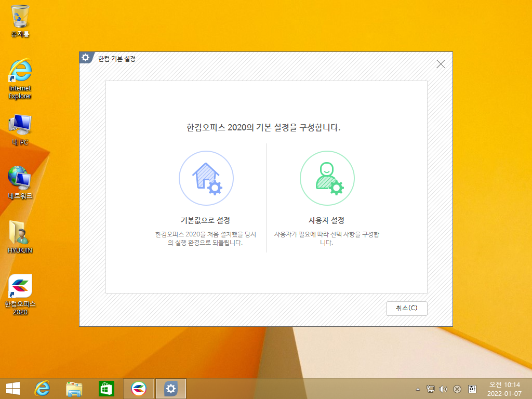532x399 pixels.
Task: Click the 한컴 기본 설정 title text
Action: (117, 59)
